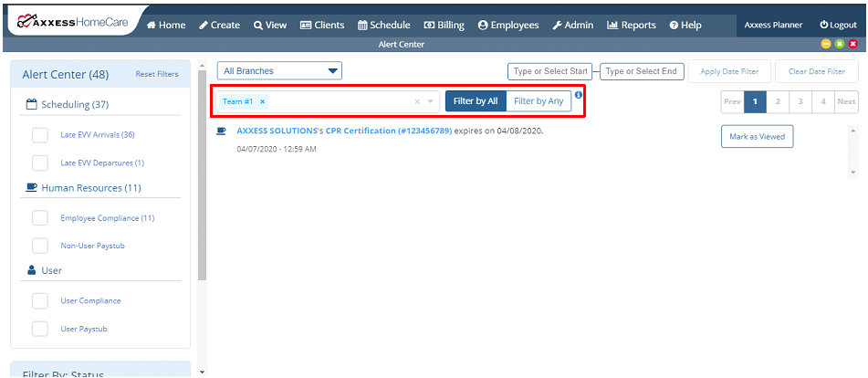Click the green maximize circle in the Alert Center bar
The image size is (868, 378).
pyautogui.click(x=839, y=44)
